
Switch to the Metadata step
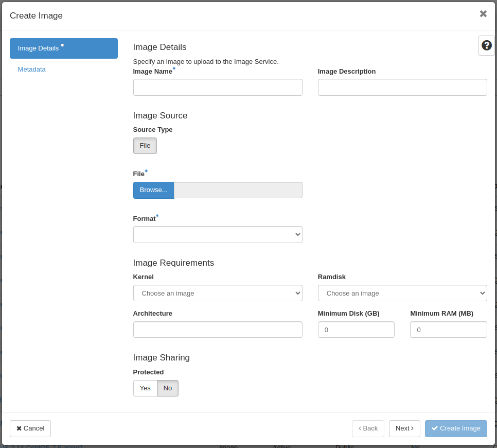click(32, 69)
